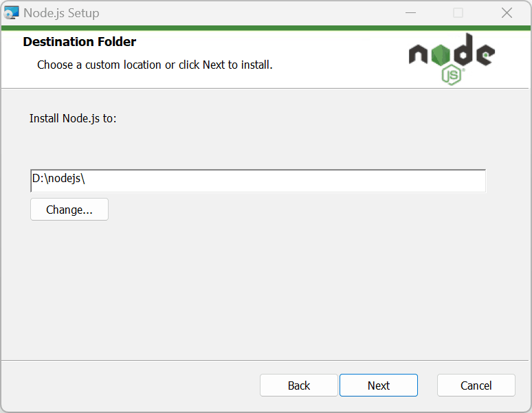Viewport: 532px width, 413px height.
Task: Minimize the Node.js Setup window
Action: [411, 12]
